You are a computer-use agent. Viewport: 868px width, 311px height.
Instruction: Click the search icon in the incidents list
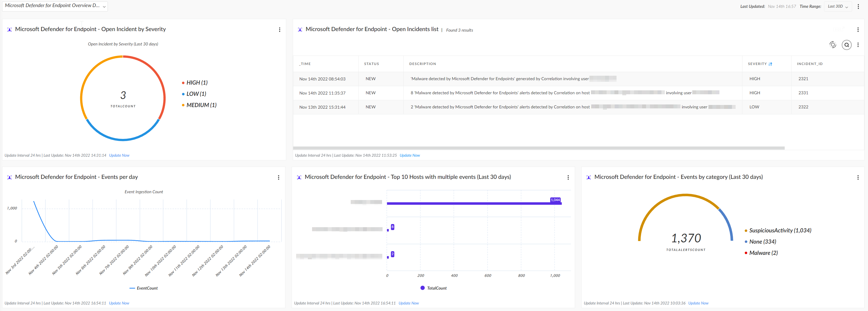(846, 45)
